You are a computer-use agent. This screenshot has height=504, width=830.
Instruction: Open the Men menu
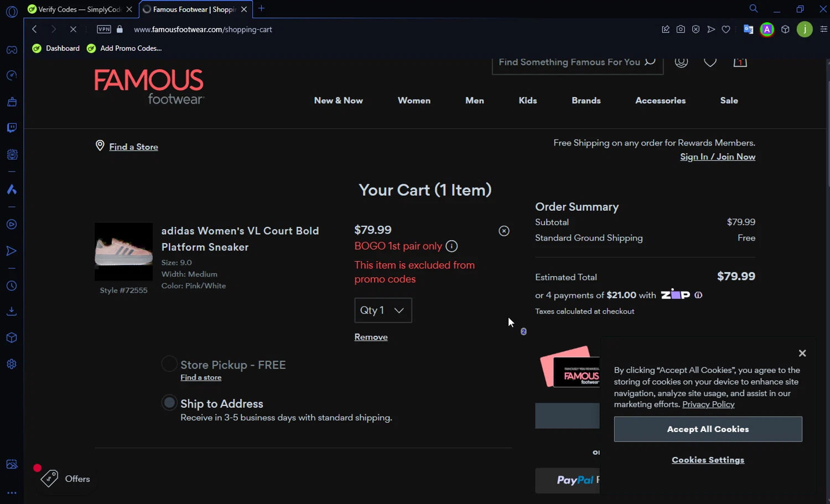click(x=475, y=100)
